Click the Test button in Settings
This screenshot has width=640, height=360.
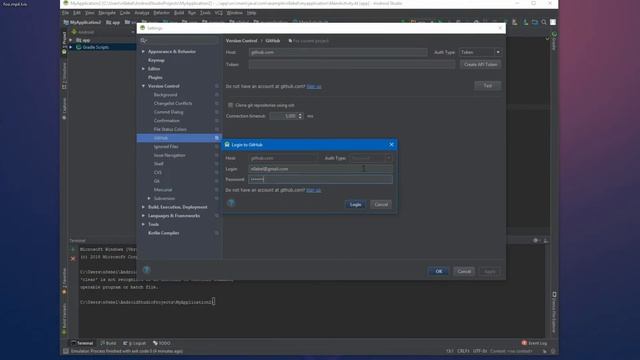pyautogui.click(x=487, y=86)
